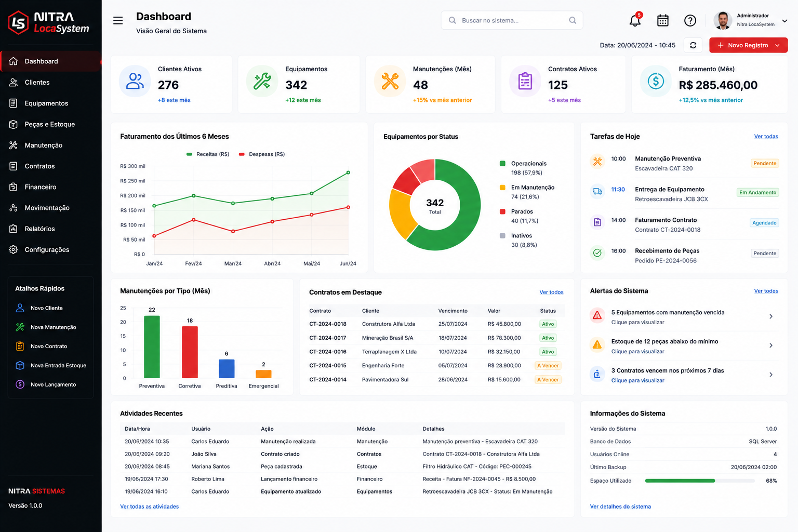The height and width of the screenshot is (532, 798).
Task: Open notifications bell icon
Action: [x=635, y=20]
